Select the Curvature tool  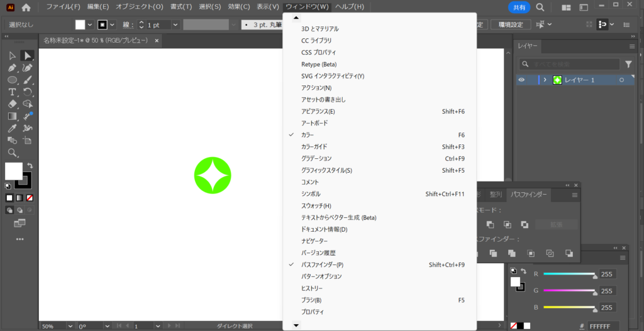[x=28, y=68]
